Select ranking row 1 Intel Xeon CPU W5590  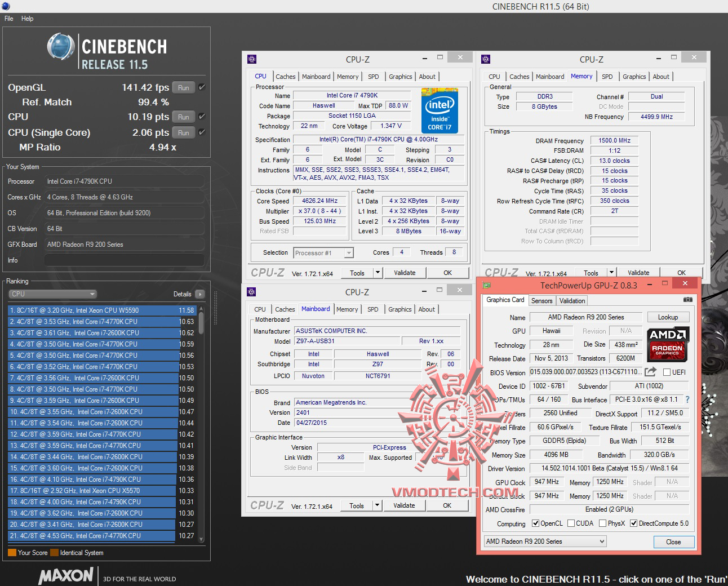click(x=102, y=310)
